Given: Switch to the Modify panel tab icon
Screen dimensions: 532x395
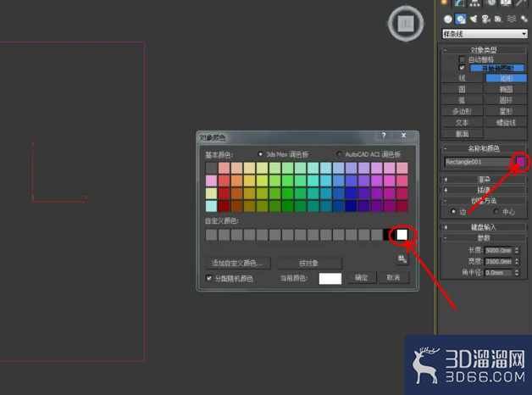Looking at the screenshot, I should click(x=459, y=3).
